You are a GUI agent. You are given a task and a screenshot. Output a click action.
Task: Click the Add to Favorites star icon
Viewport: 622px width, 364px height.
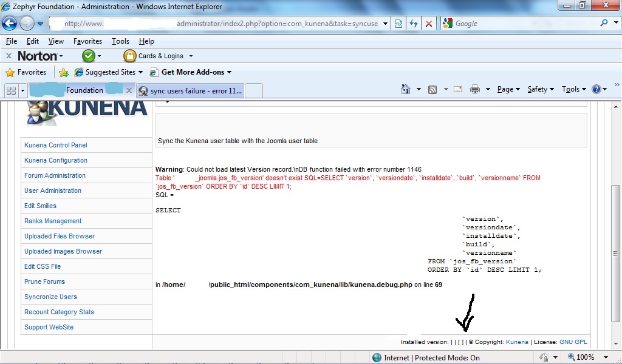pos(63,72)
